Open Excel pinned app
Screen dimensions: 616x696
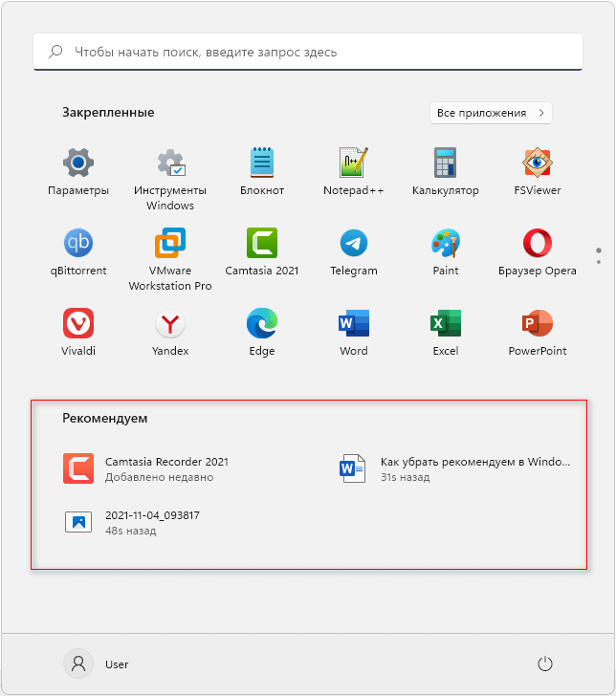coord(446,333)
